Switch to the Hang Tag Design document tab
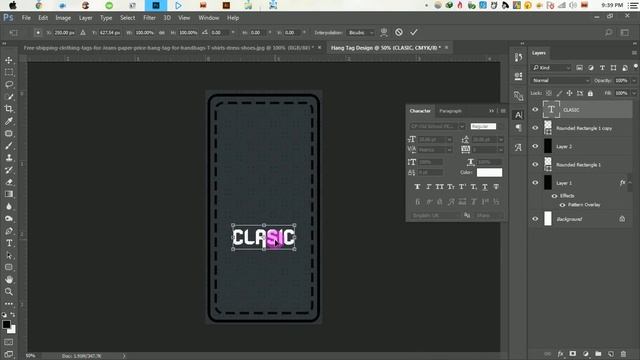 pos(386,48)
